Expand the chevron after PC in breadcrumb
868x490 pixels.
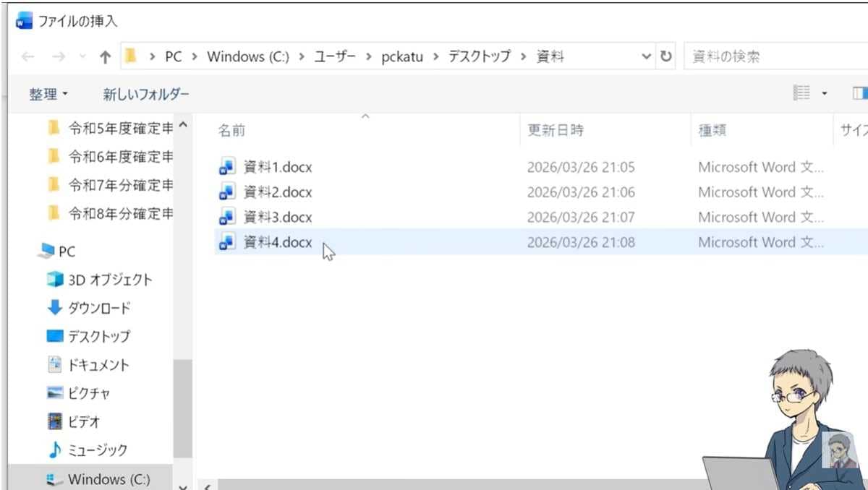click(x=195, y=56)
